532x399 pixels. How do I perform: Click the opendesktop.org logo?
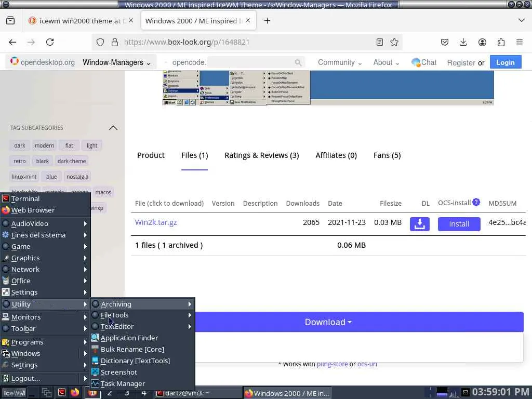[42, 62]
